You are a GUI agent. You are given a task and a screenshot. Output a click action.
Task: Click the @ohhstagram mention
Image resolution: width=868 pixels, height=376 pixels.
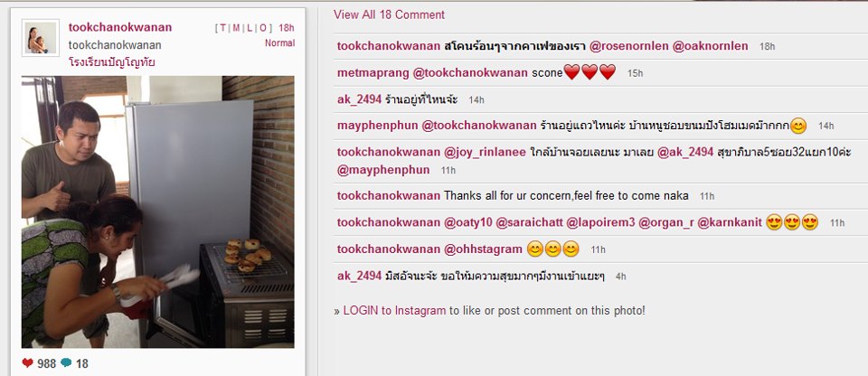(483, 249)
